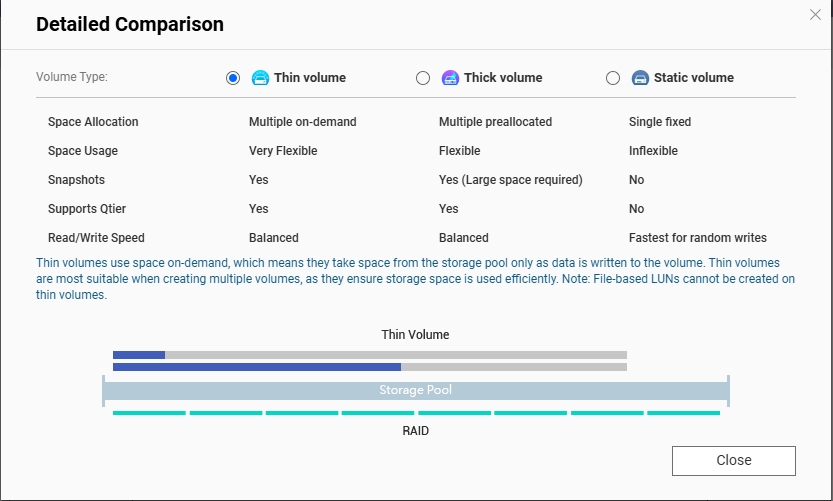The image size is (833, 501).
Task: Click the Thick volume label text
Action: pyautogui.click(x=503, y=78)
